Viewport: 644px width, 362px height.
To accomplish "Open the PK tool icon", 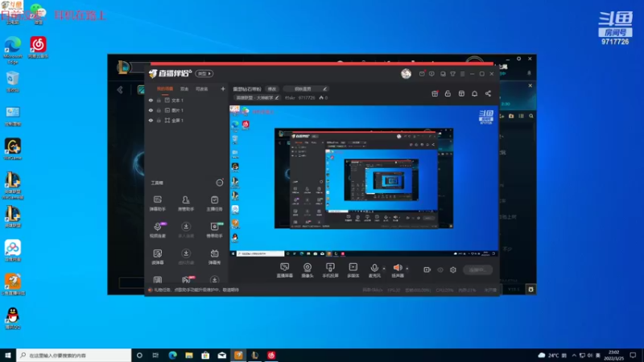I will (187, 279).
